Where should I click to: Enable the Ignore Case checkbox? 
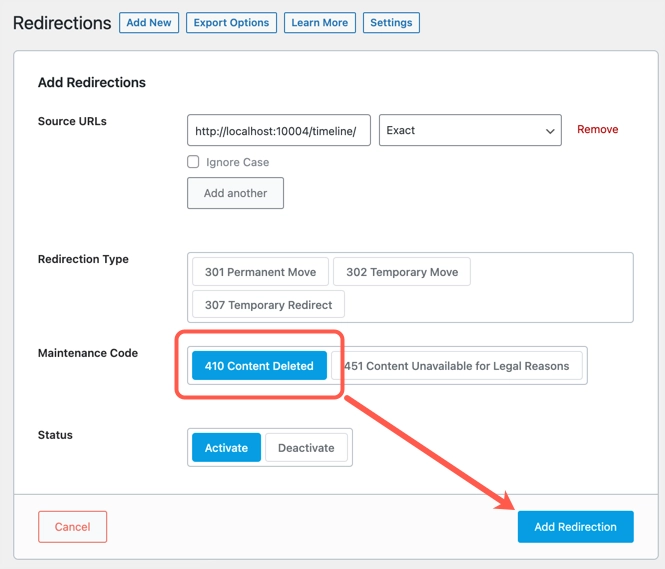[x=194, y=162]
